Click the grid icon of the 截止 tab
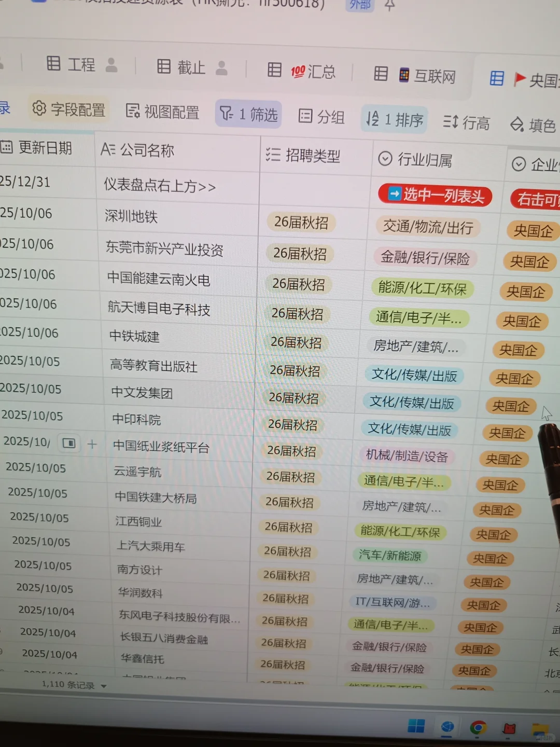The height and width of the screenshot is (747, 560). tap(164, 66)
